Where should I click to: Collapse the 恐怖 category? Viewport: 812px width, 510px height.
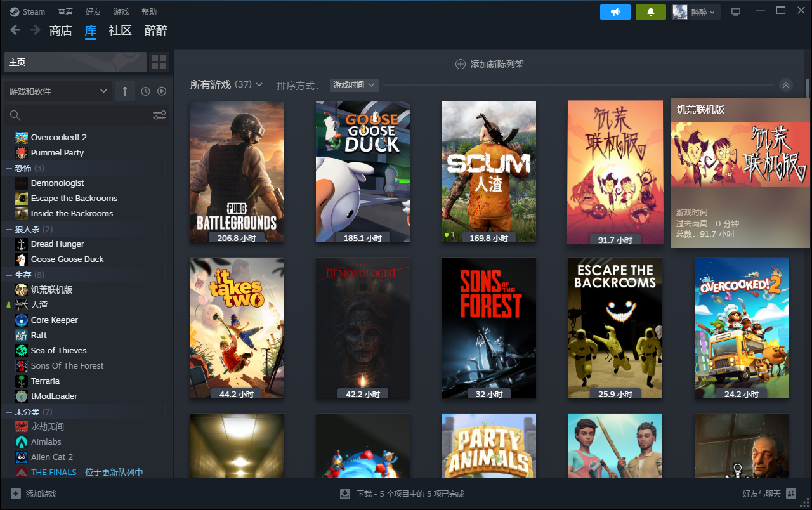(x=9, y=168)
